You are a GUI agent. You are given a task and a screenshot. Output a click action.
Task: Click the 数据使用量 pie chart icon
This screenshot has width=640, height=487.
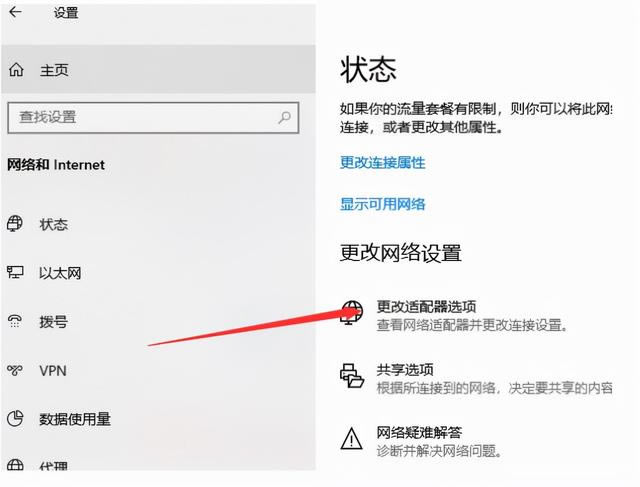click(x=15, y=419)
